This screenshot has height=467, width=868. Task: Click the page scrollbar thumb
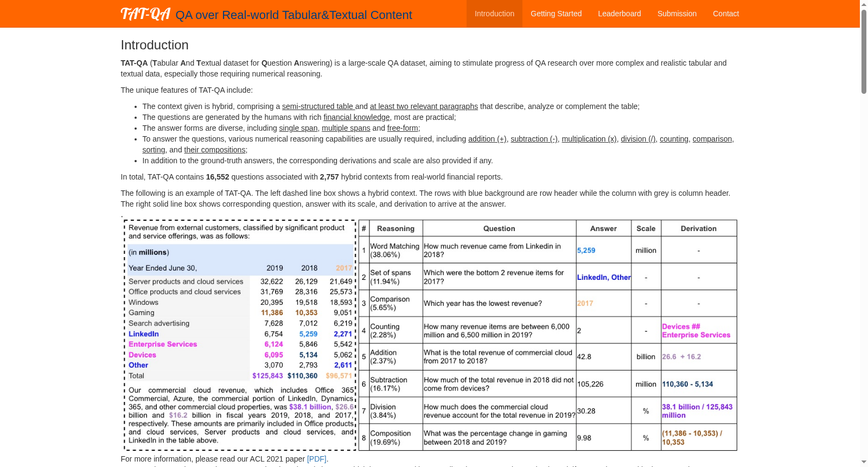pyautogui.click(x=864, y=52)
